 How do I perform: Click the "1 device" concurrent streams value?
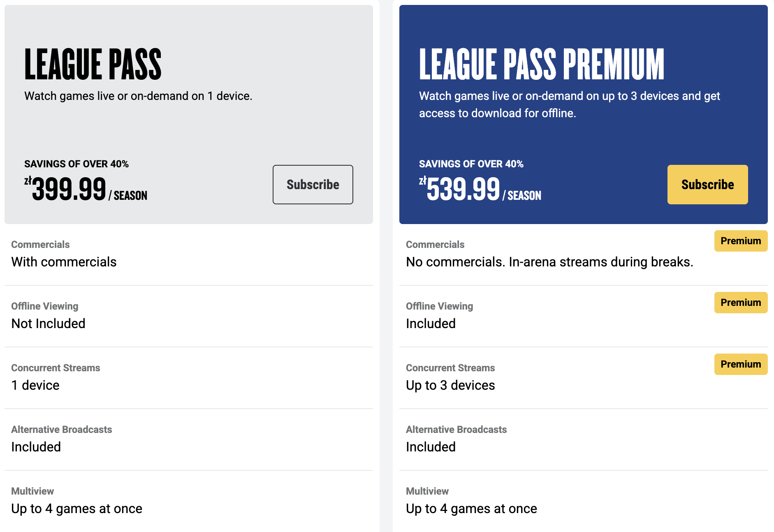click(35, 385)
